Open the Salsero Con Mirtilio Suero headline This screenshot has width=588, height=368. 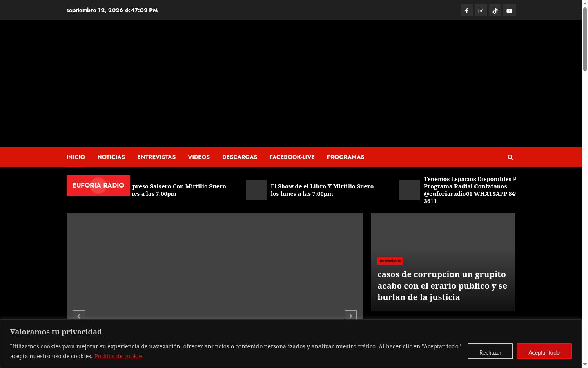(x=179, y=190)
